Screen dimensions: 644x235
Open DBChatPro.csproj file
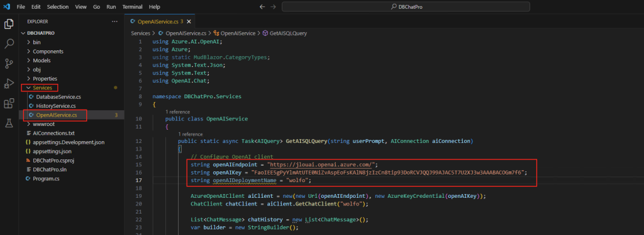72,161
